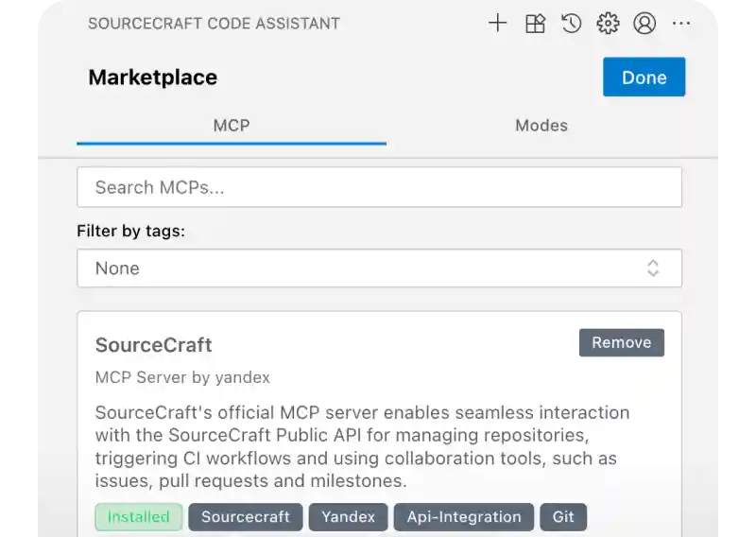Switch to the MCP tab
The height and width of the screenshot is (537, 756).
tap(232, 125)
